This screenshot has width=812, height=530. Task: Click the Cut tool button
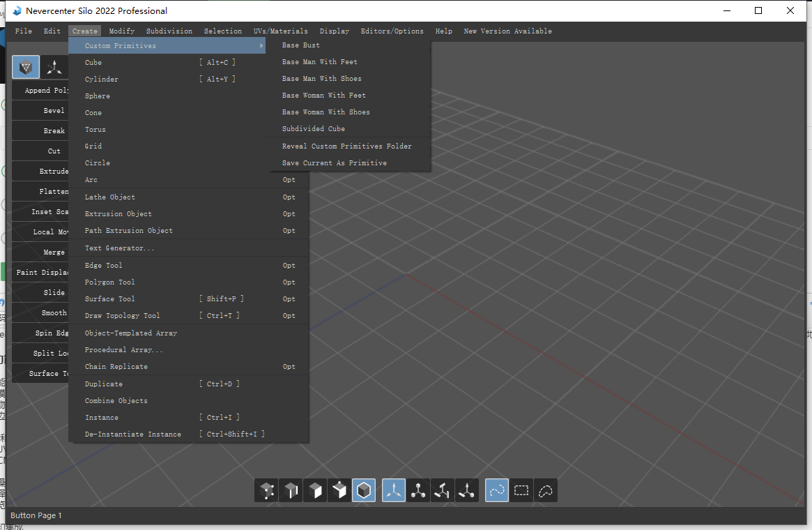click(x=40, y=151)
